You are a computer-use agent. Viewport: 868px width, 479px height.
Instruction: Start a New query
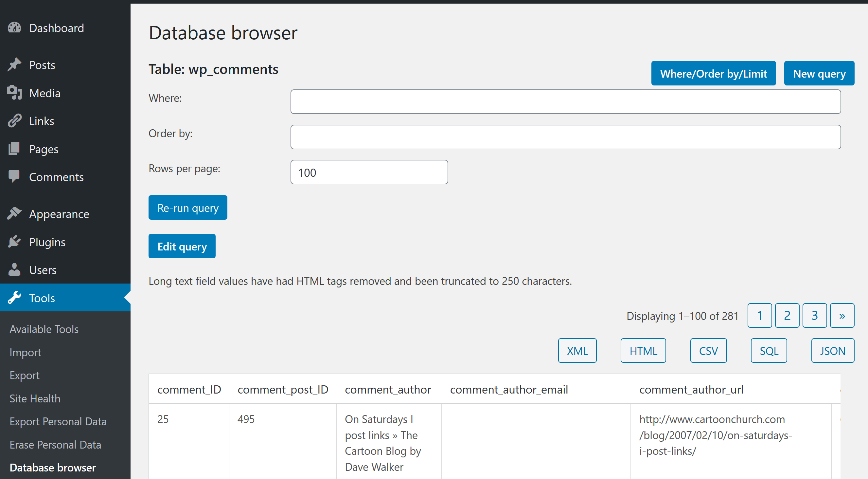(x=819, y=73)
